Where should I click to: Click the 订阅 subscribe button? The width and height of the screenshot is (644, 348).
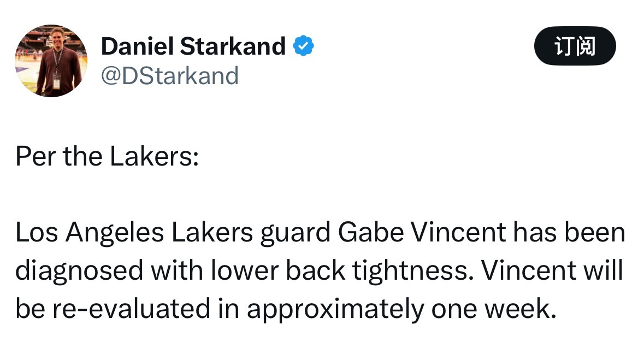(x=575, y=46)
